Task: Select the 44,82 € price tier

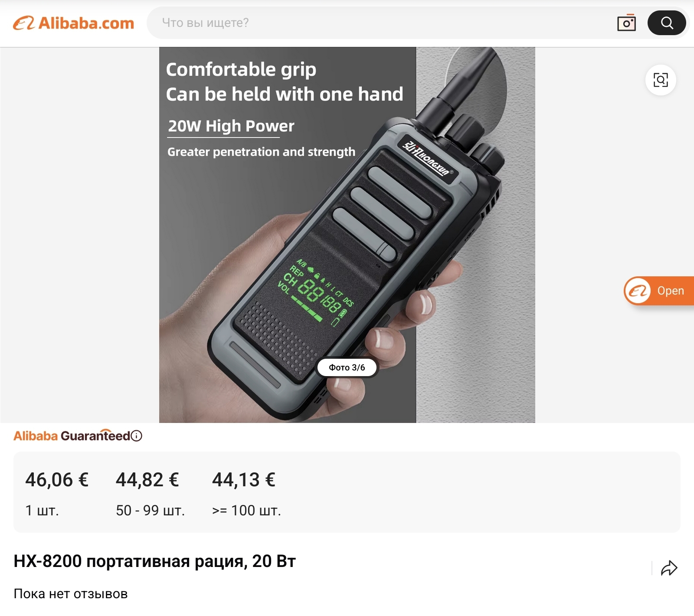Action: [147, 480]
